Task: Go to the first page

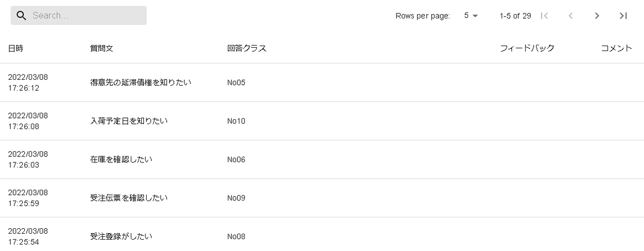Action: [545, 16]
